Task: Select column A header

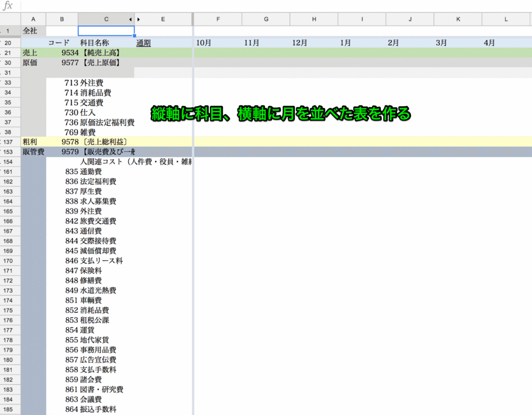Action: pos(33,19)
